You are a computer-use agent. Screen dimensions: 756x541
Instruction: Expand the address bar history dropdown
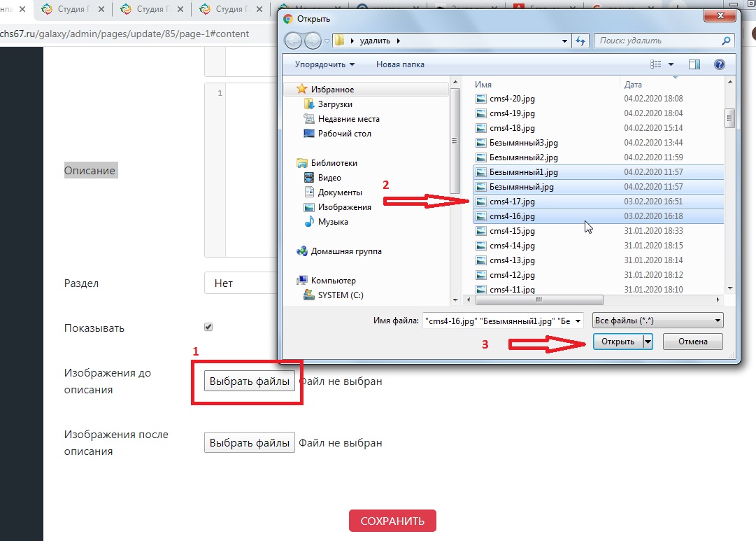[x=564, y=41]
